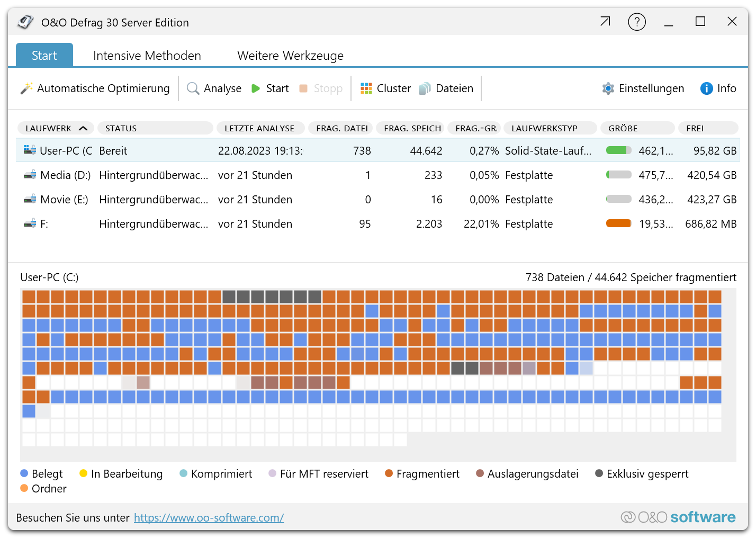Open the Weitere Werkzeuge tab
The height and width of the screenshot is (538, 756).
[x=290, y=56]
